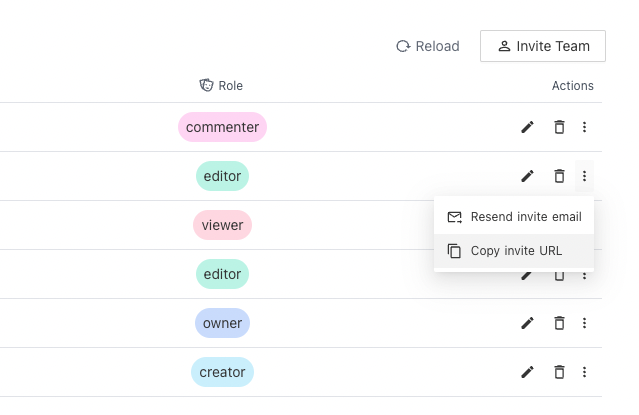This screenshot has width=639, height=415.
Task: Click the commenter role badge
Action: [x=222, y=127]
